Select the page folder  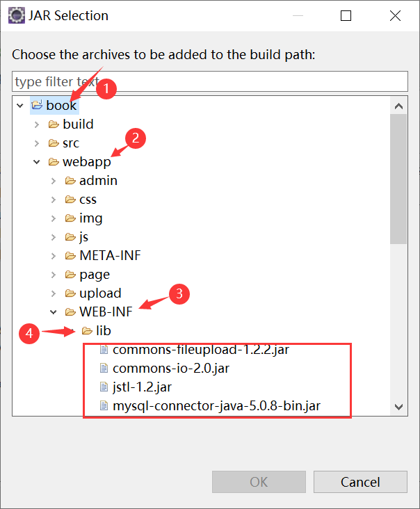95,275
